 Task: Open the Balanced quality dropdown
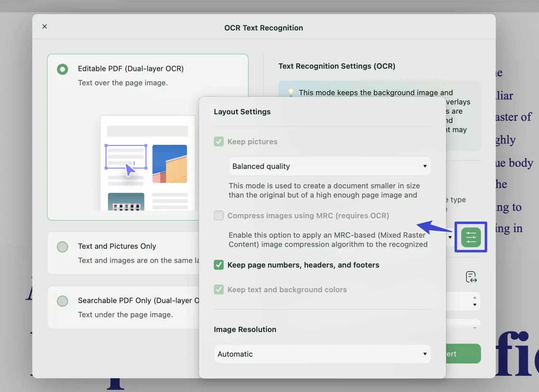(330, 166)
